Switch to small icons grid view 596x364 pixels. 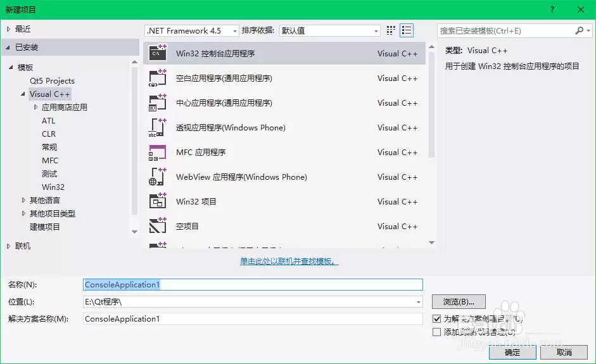391,30
